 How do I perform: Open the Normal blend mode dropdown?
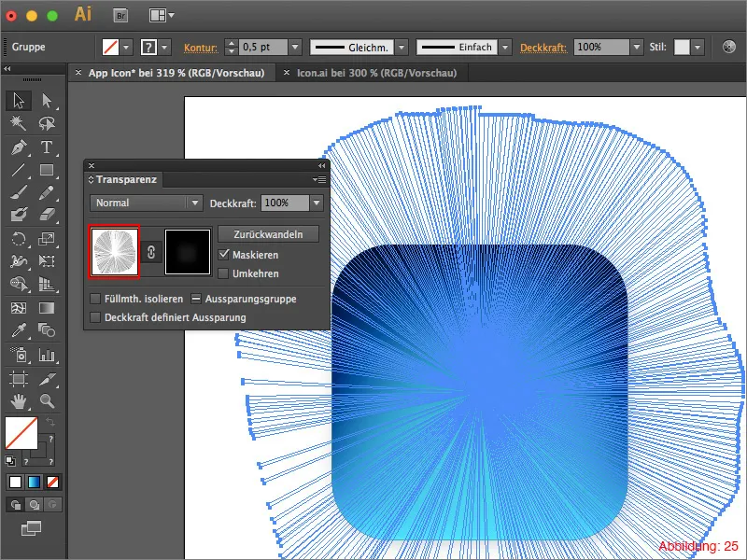[x=147, y=203]
